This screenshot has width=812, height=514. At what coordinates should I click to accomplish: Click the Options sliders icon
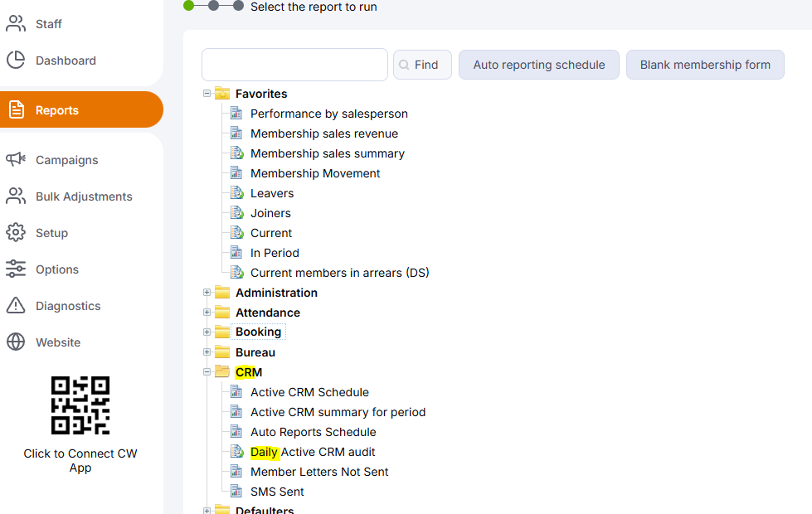16,269
